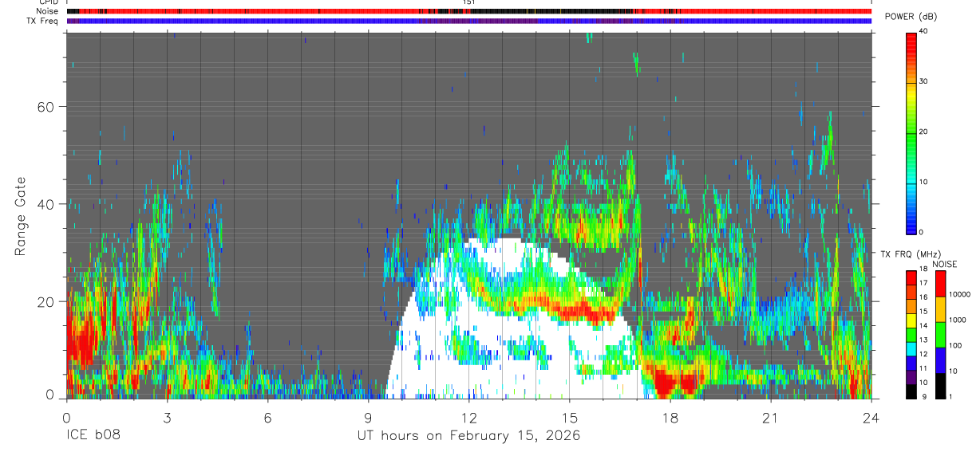Click the 'UT hours on February 15, 2026' label
This screenshot has height=452, width=980.
468,437
